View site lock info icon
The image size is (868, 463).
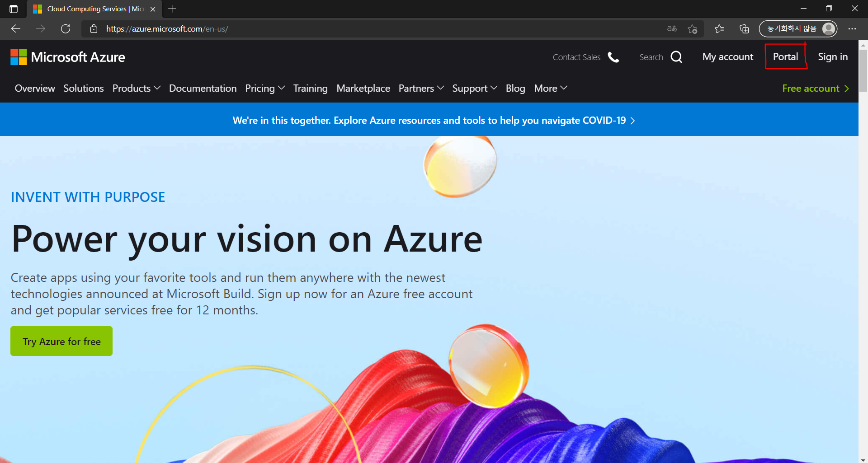click(94, 29)
